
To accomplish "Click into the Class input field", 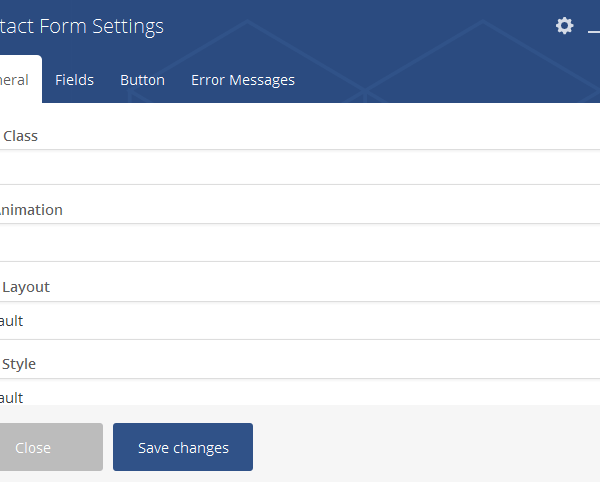I will [300, 167].
